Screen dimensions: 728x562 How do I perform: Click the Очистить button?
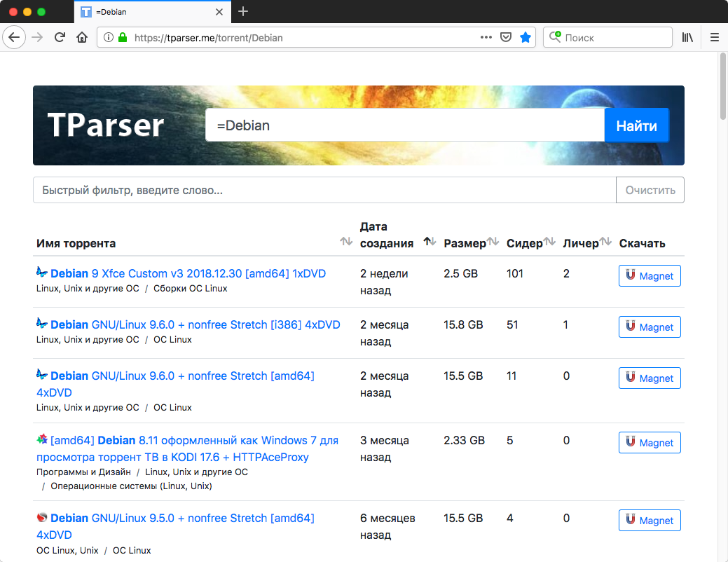[x=650, y=190]
